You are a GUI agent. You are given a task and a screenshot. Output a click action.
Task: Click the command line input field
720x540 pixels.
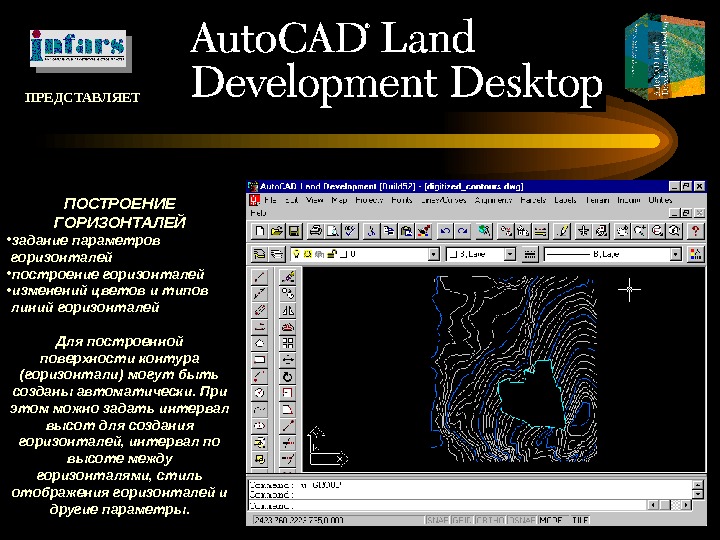pyautogui.click(x=448, y=506)
